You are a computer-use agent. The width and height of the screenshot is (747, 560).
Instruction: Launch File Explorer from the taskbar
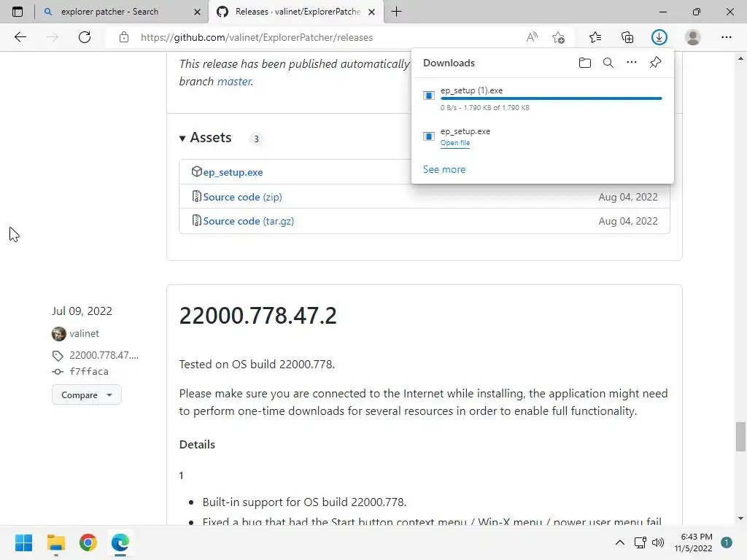[x=55, y=542]
